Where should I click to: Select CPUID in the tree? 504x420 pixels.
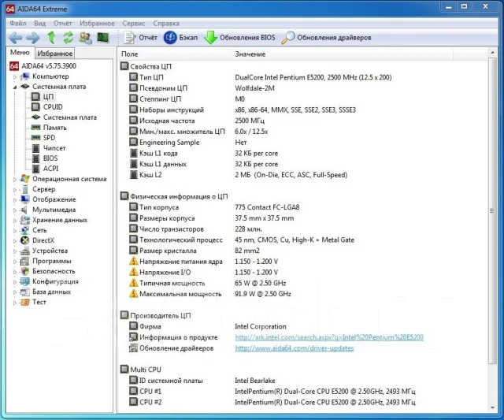(x=47, y=106)
